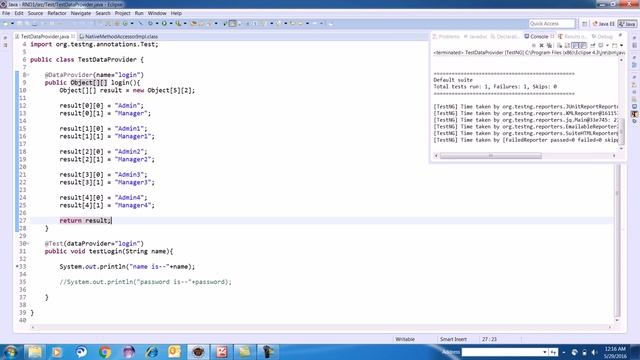Switch to the Declaration view tab

click(x=504, y=36)
